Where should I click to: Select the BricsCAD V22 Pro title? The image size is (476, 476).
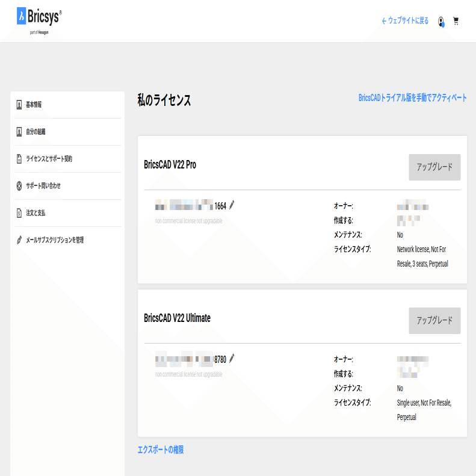(x=170, y=164)
